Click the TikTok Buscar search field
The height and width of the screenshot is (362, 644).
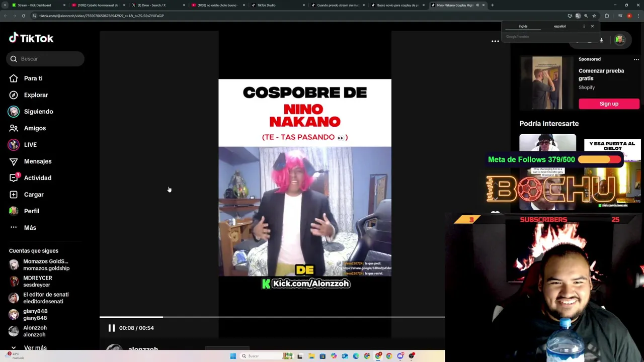(x=45, y=59)
